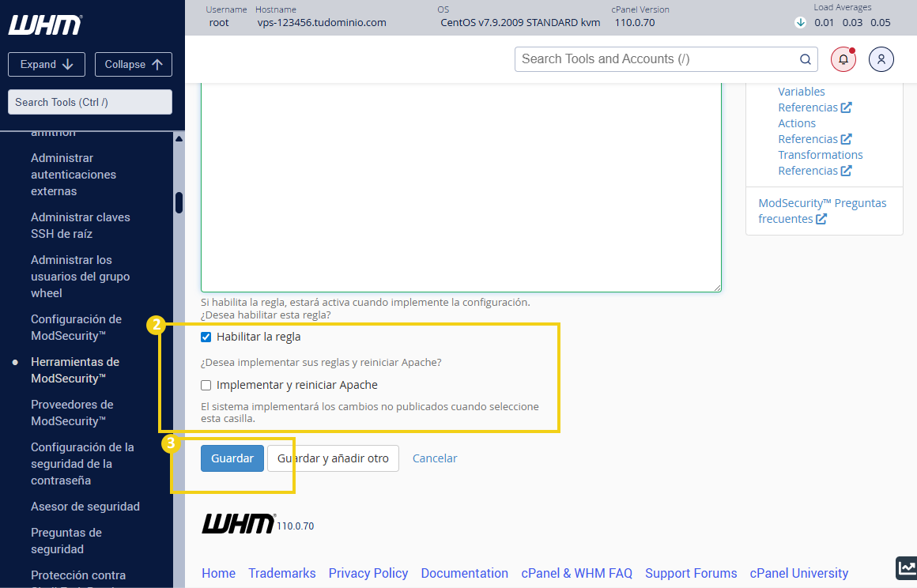
Task: Select Herramientas de ModSecurity menu item
Action: coord(75,370)
